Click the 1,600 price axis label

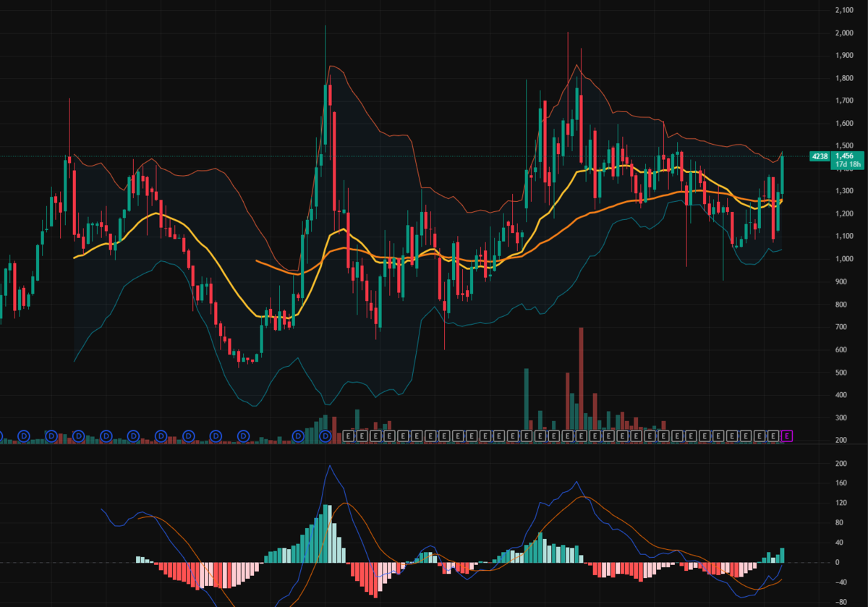844,124
